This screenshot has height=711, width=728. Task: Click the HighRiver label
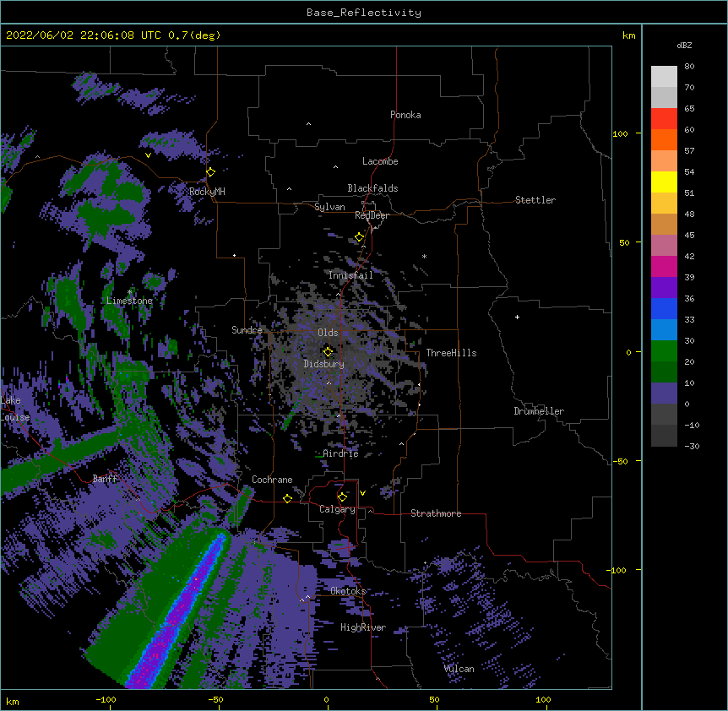coord(363,627)
